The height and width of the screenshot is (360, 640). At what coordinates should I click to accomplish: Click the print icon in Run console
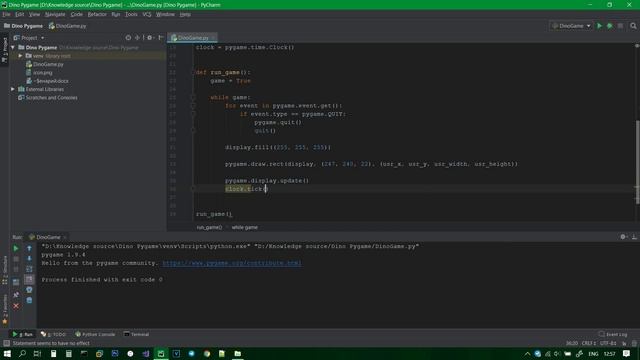29,290
